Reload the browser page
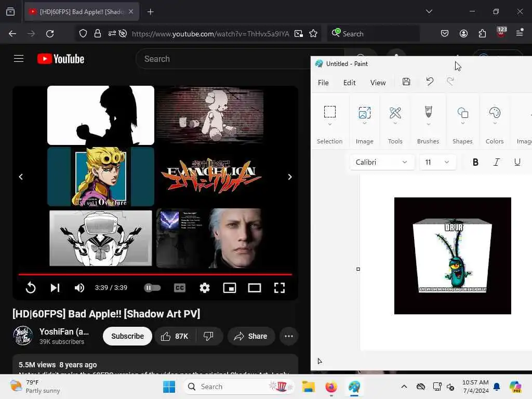532x399 pixels. pyautogui.click(x=50, y=34)
